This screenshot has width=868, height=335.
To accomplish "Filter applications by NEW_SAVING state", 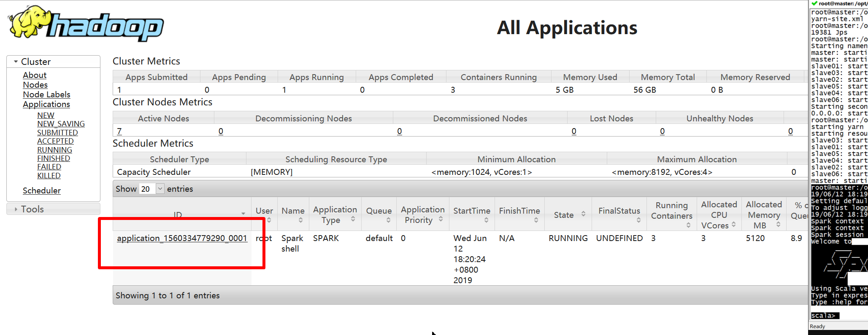I will [x=61, y=123].
